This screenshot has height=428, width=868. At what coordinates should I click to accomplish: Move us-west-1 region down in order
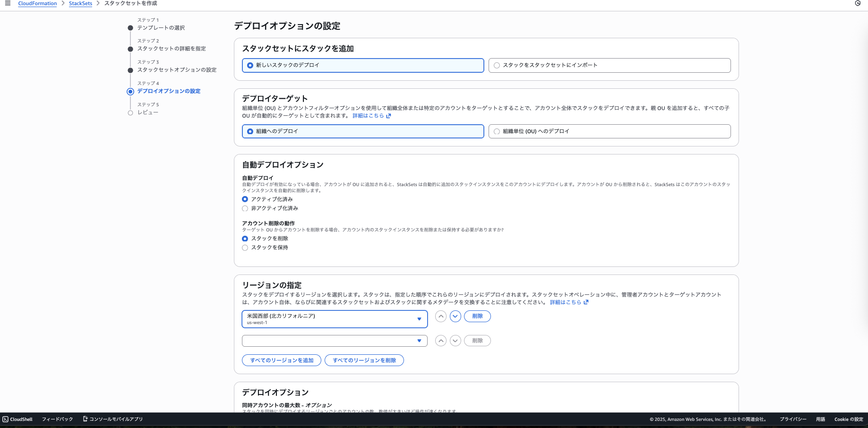(455, 317)
